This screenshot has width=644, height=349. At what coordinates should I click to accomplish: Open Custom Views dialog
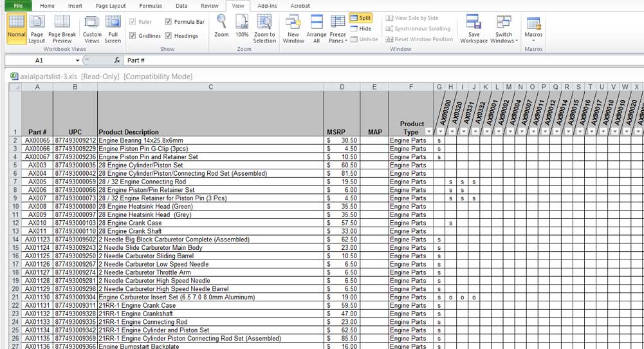coord(92,28)
